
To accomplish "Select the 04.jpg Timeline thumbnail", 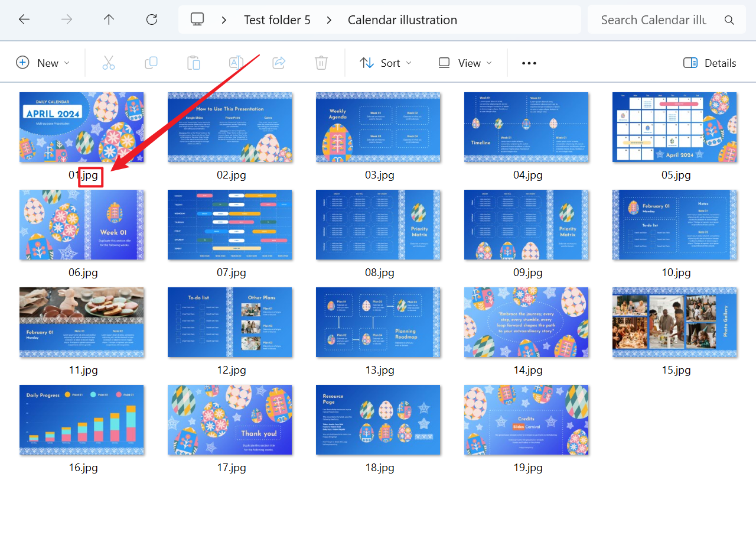I will 526,127.
